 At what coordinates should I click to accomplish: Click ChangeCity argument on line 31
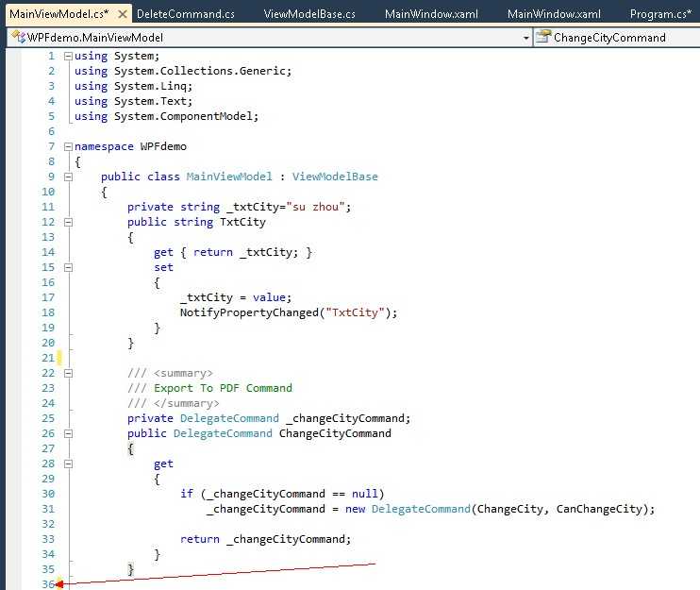click(510, 509)
